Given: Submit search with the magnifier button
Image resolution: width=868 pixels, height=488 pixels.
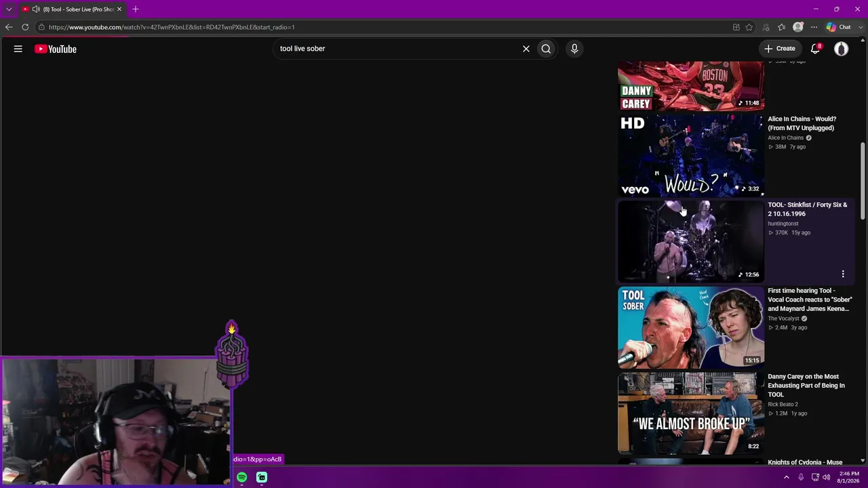Looking at the screenshot, I should click(x=546, y=49).
